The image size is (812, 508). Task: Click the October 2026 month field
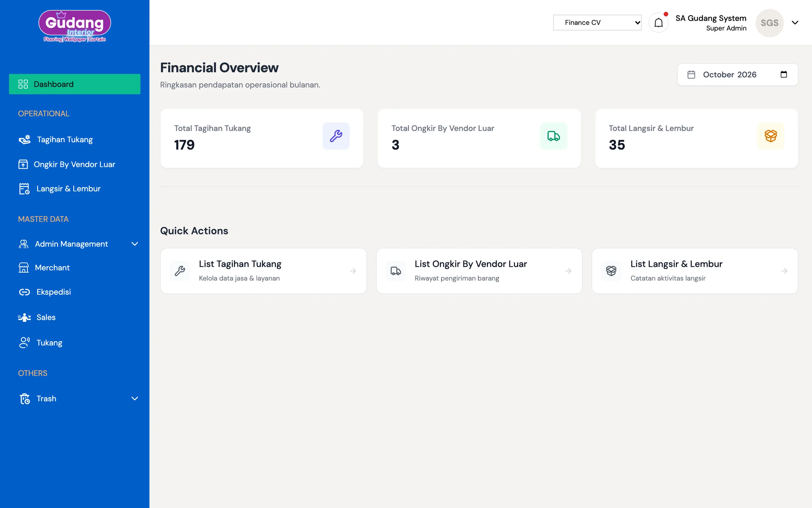pyautogui.click(x=738, y=75)
